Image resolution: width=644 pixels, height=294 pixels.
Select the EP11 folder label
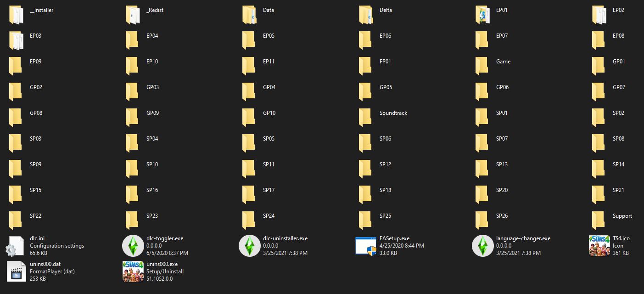coord(269,62)
